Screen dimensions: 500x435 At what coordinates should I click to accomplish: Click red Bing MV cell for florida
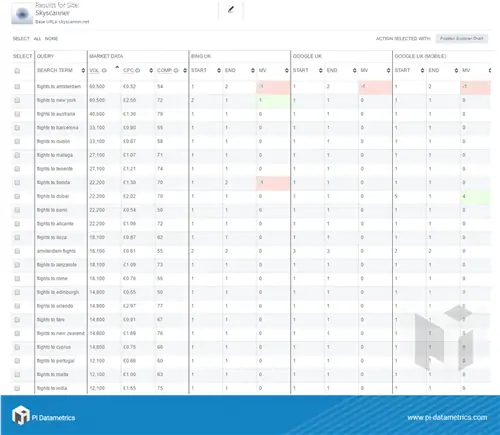pos(273,183)
